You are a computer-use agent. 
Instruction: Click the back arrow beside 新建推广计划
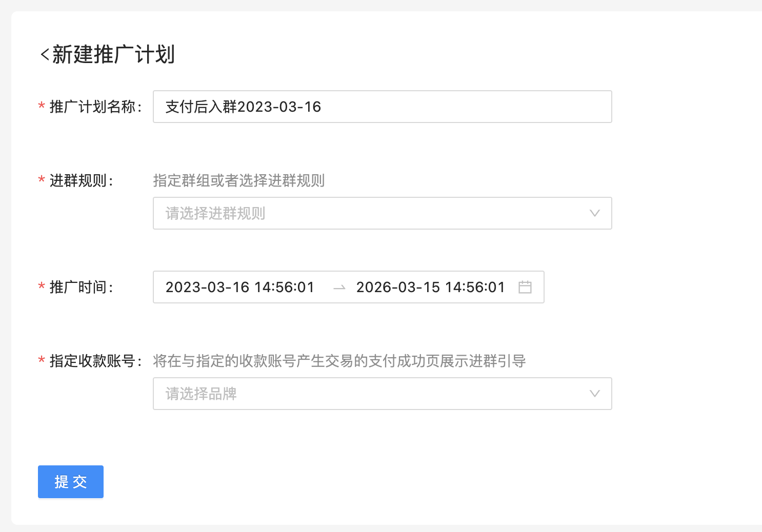click(x=45, y=54)
